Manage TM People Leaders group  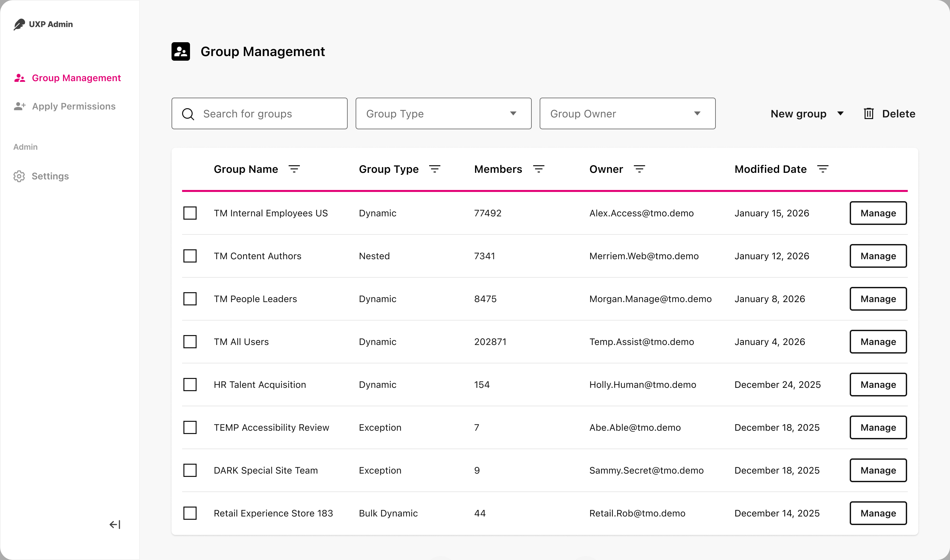[x=878, y=299]
